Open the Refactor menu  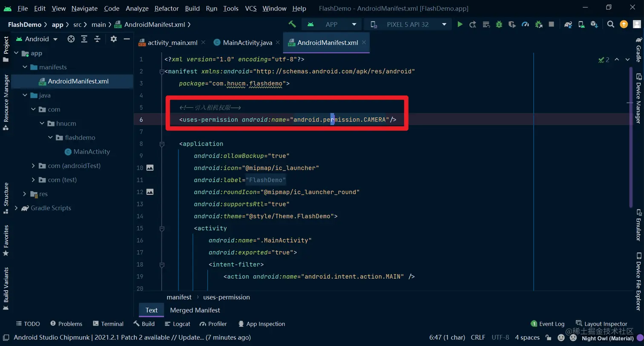(167, 8)
